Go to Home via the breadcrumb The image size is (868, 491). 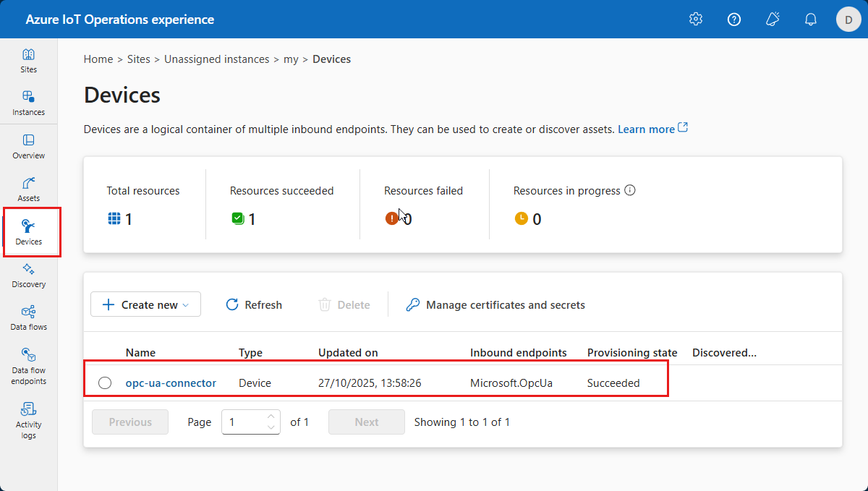click(98, 59)
